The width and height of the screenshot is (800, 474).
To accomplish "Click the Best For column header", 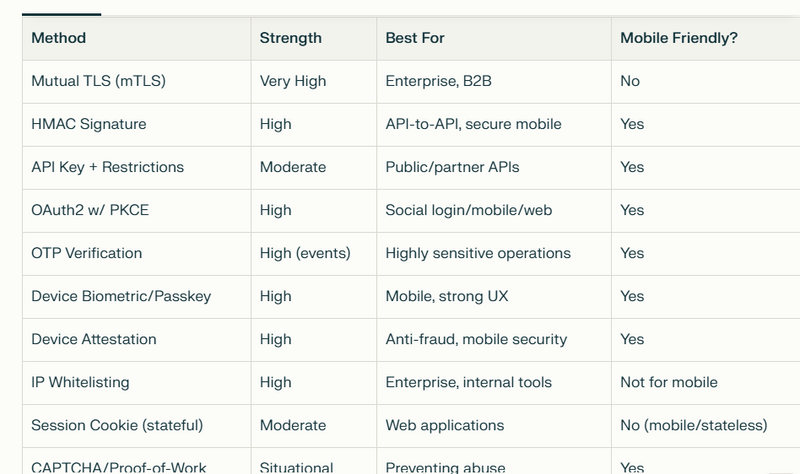I will click(415, 38).
